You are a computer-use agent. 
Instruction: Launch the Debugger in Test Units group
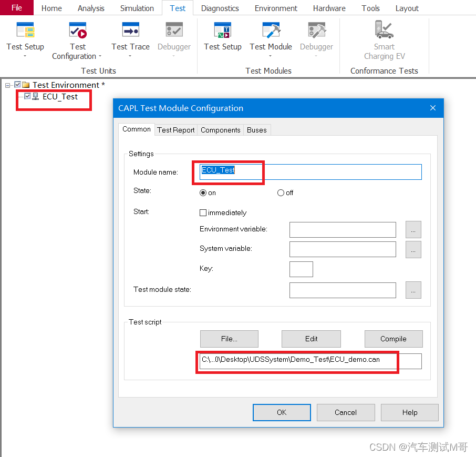click(174, 30)
